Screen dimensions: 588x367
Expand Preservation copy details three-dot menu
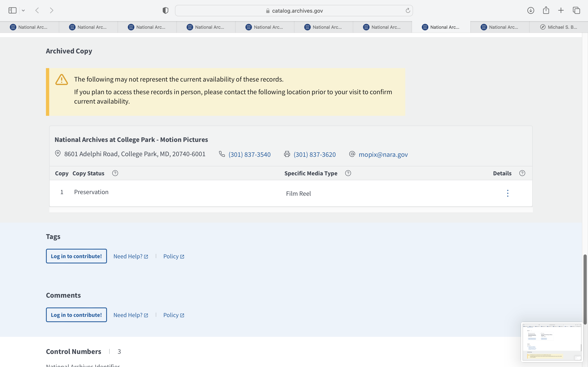(x=508, y=193)
